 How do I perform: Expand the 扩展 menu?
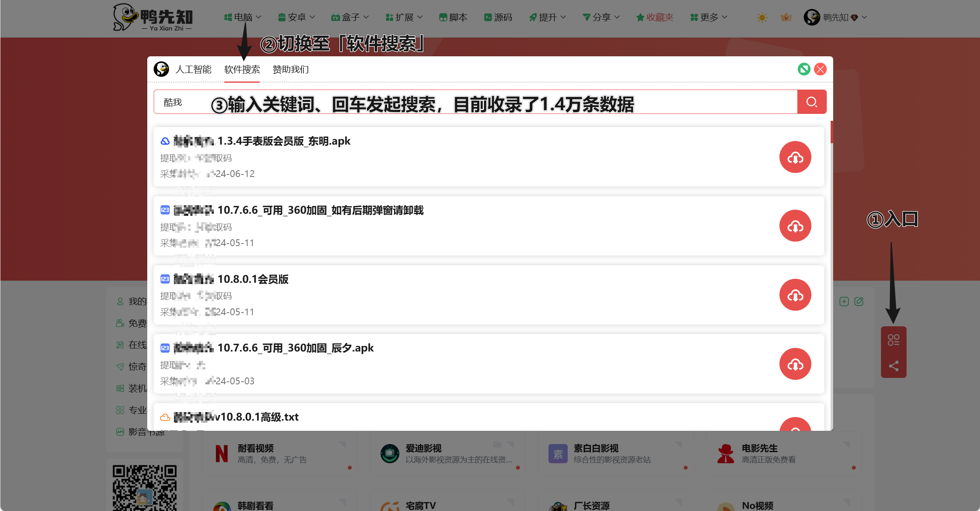click(404, 17)
